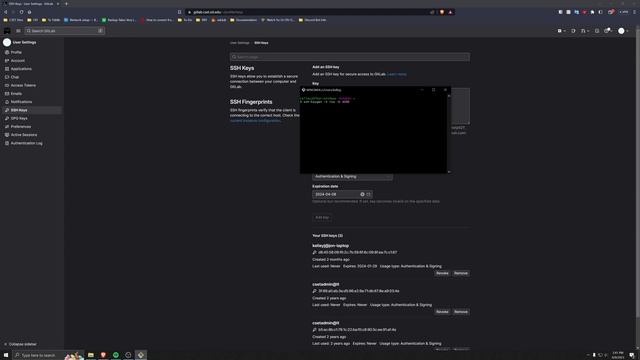Click the User Settings breadcrumb

240,43
